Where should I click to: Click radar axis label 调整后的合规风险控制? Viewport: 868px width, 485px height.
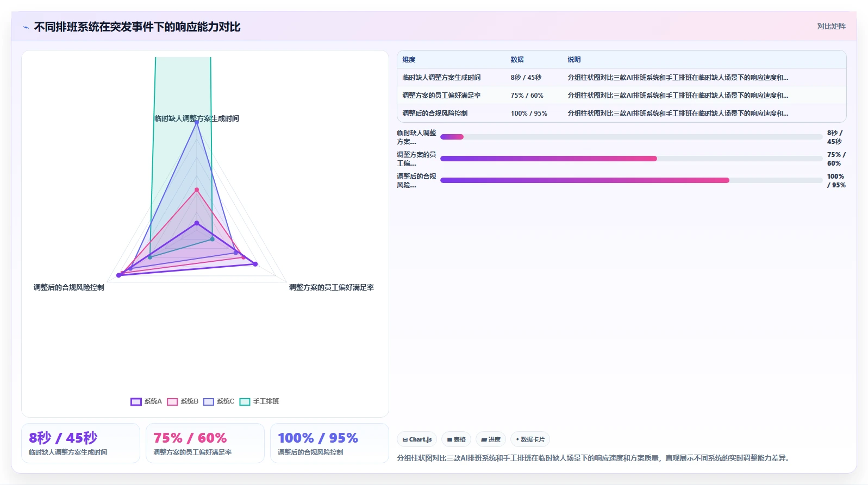(x=69, y=287)
